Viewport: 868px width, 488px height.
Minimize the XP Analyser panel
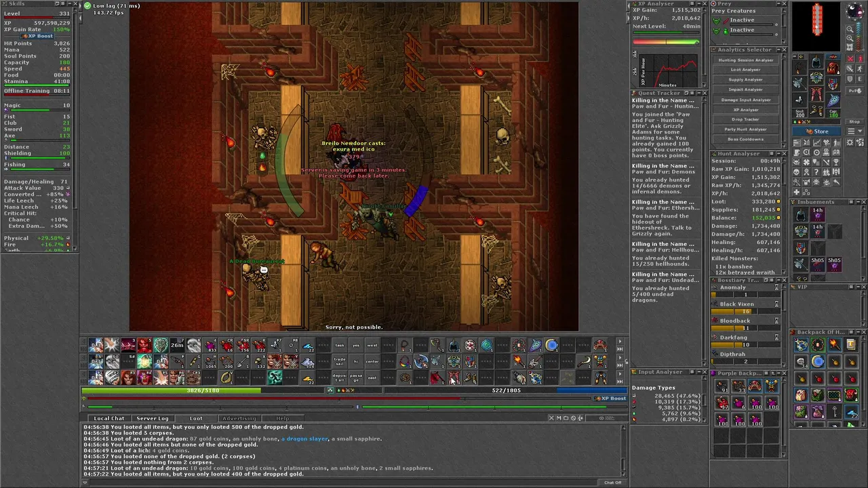[x=699, y=3]
